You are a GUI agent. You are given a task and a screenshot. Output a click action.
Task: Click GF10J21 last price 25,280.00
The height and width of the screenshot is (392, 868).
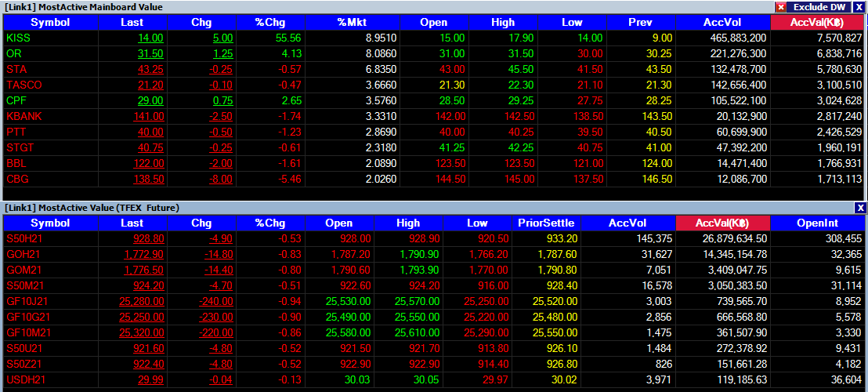click(141, 301)
